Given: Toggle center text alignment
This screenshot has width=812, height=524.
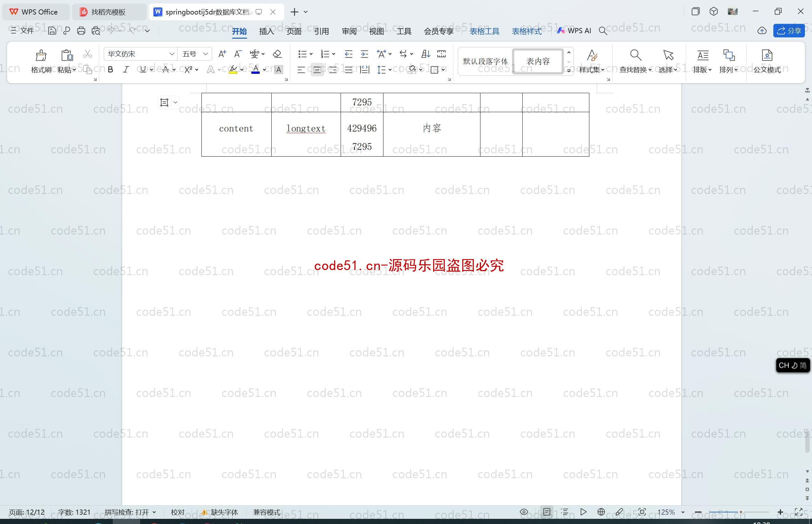Looking at the screenshot, I should (x=317, y=70).
